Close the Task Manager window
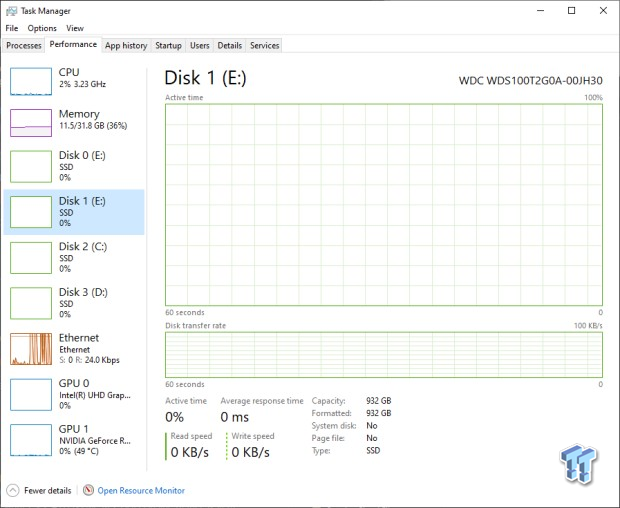Image resolution: width=620 pixels, height=508 pixels. coord(603,11)
